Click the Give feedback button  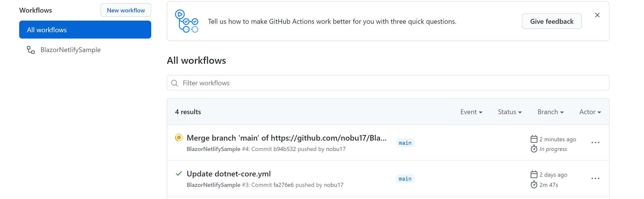[552, 21]
